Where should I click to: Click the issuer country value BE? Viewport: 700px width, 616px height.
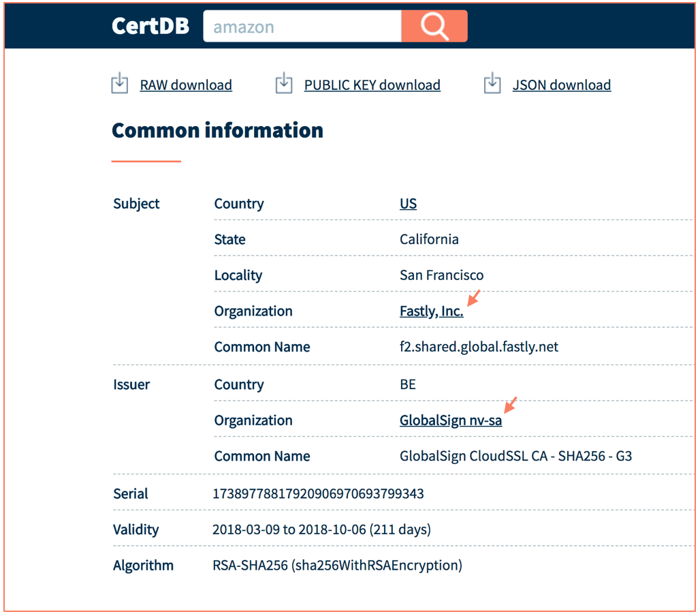click(x=407, y=384)
